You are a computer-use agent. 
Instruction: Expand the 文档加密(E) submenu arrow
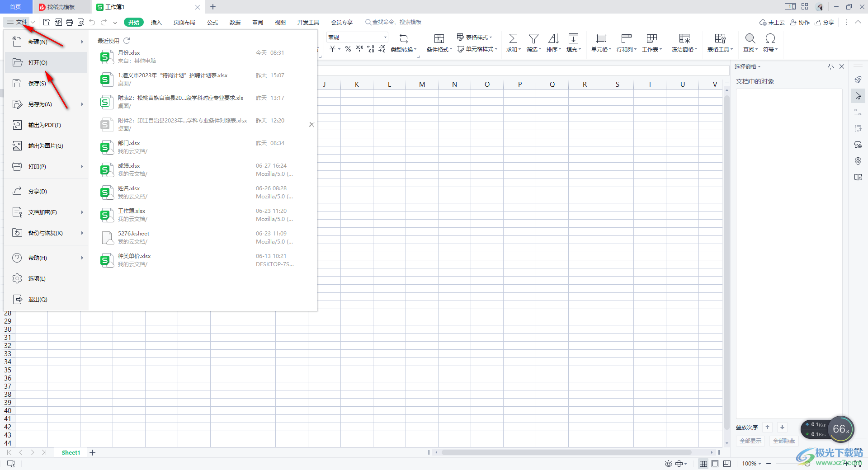(x=82, y=212)
